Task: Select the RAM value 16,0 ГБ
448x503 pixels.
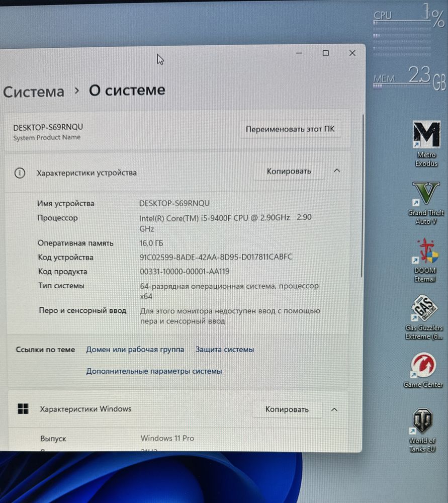Action: tap(151, 243)
